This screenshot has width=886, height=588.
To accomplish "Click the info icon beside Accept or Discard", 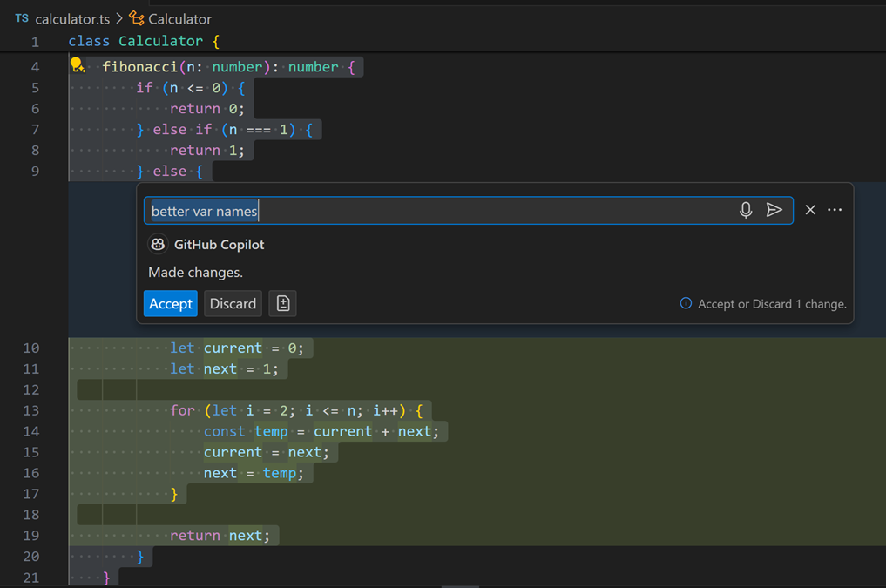I will coord(686,303).
